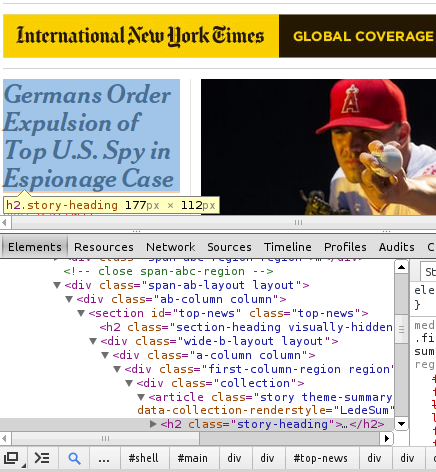Select #top-news in the breadcrumb bar

(x=320, y=458)
